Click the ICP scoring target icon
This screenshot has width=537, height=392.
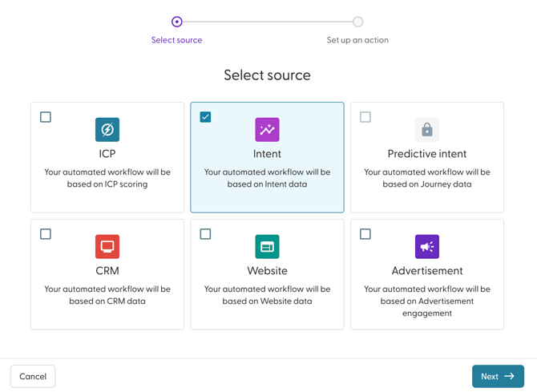pyautogui.click(x=107, y=129)
